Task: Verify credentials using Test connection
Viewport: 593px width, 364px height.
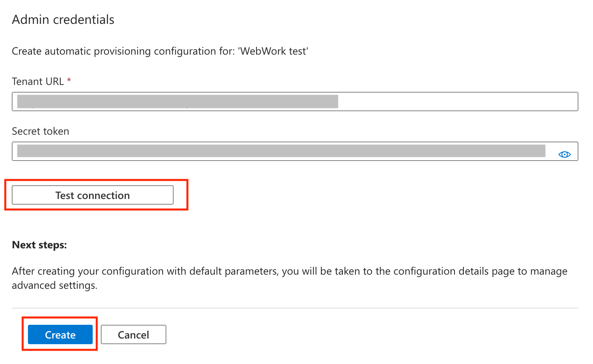Action: (x=92, y=195)
